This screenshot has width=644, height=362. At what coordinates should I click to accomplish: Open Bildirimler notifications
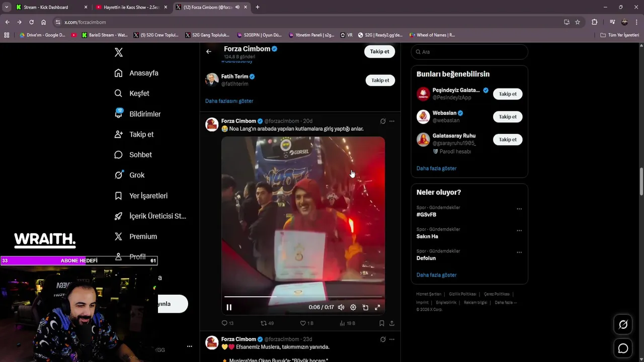137,114
